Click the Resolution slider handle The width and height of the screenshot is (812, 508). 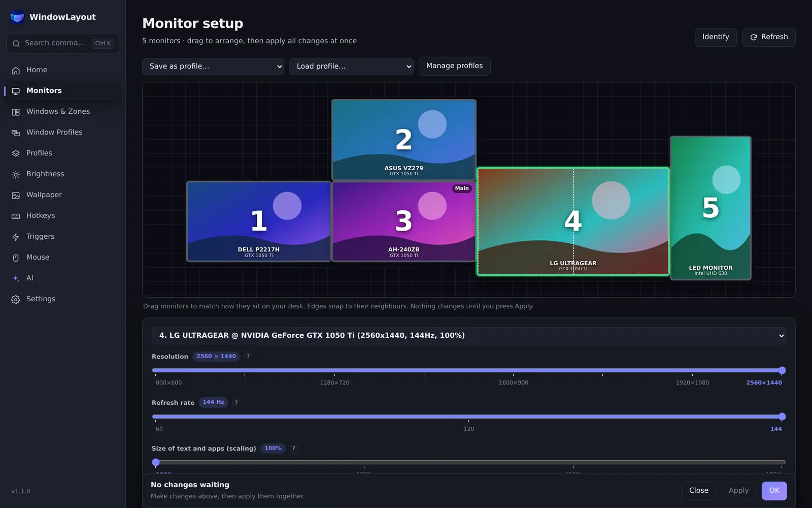pos(782,370)
